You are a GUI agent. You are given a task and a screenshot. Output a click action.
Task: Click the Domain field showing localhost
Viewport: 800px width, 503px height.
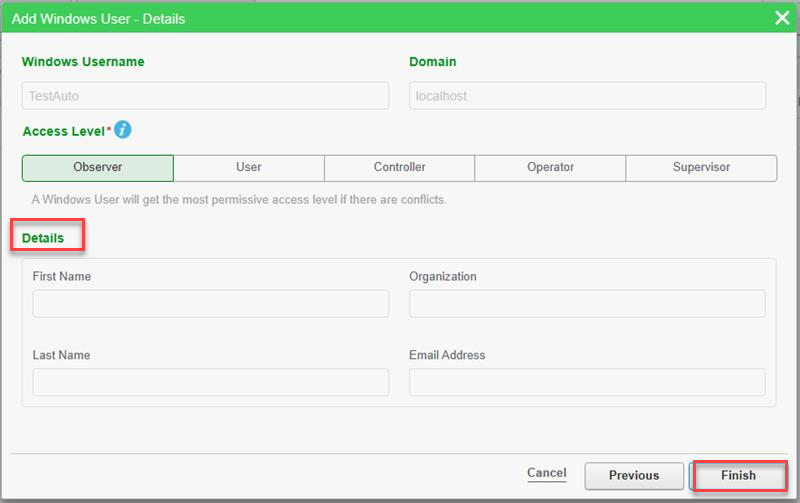point(587,96)
